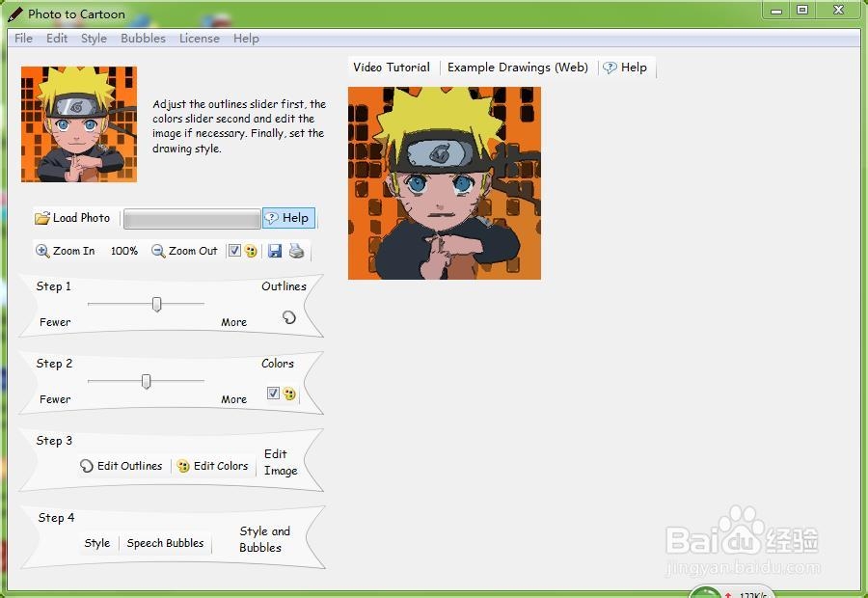Open Edit Colors in Step 3
Image resolution: width=868 pixels, height=598 pixels.
tap(212, 466)
